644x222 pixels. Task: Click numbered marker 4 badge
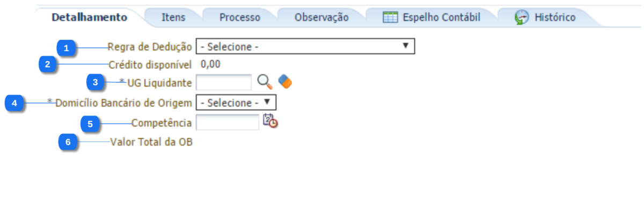pos(14,103)
